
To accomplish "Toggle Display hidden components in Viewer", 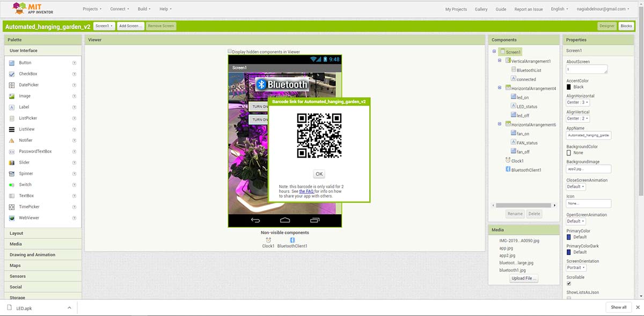I will [x=230, y=52].
